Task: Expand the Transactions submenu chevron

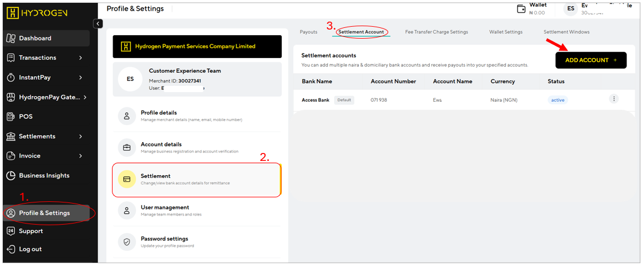Action: [x=81, y=57]
